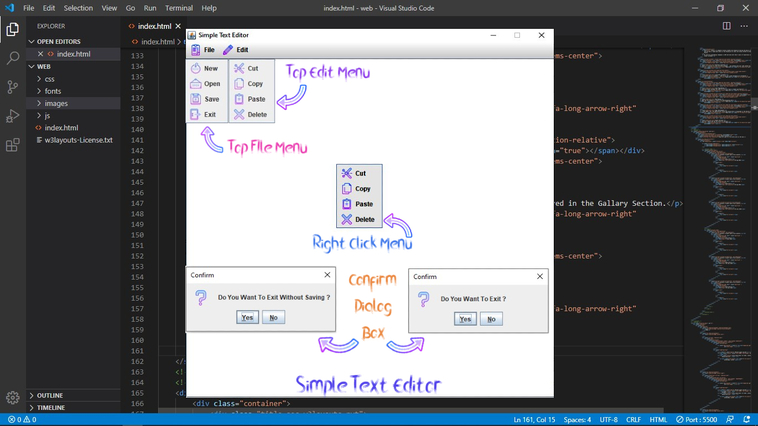Click the Ln 161, Col 15 indicator
The height and width of the screenshot is (426, 758).
point(535,420)
